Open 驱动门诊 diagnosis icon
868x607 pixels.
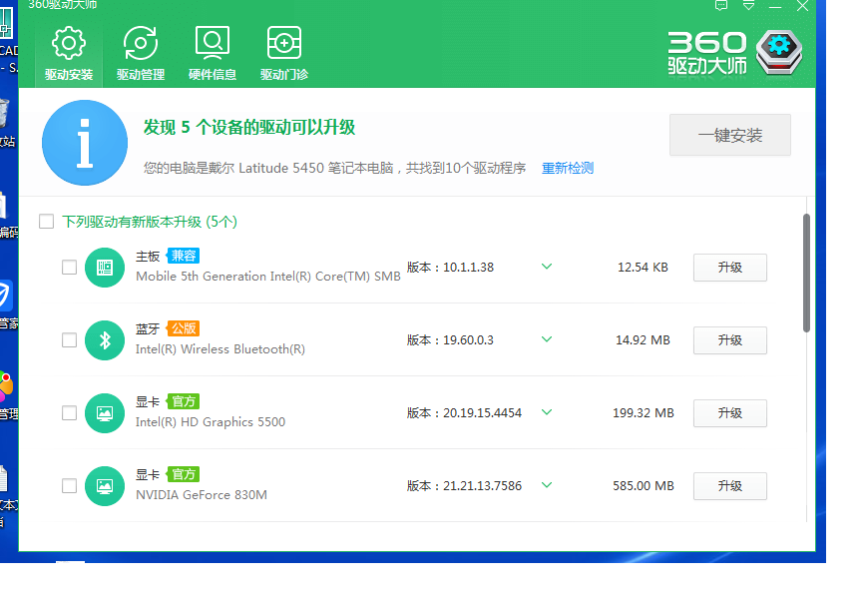pyautogui.click(x=284, y=44)
